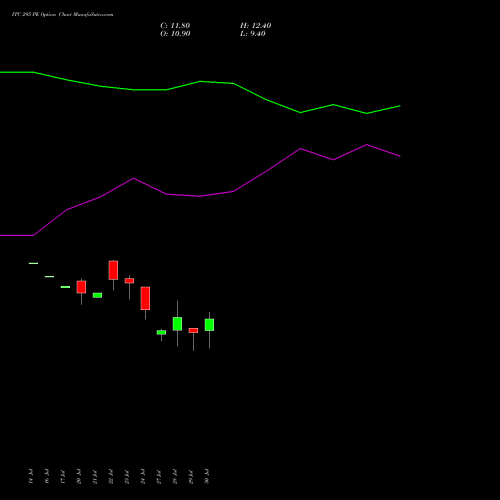Click the chart title text at top left
Image resolution: width=500 pixels, height=500 pixels.
tap(62, 15)
